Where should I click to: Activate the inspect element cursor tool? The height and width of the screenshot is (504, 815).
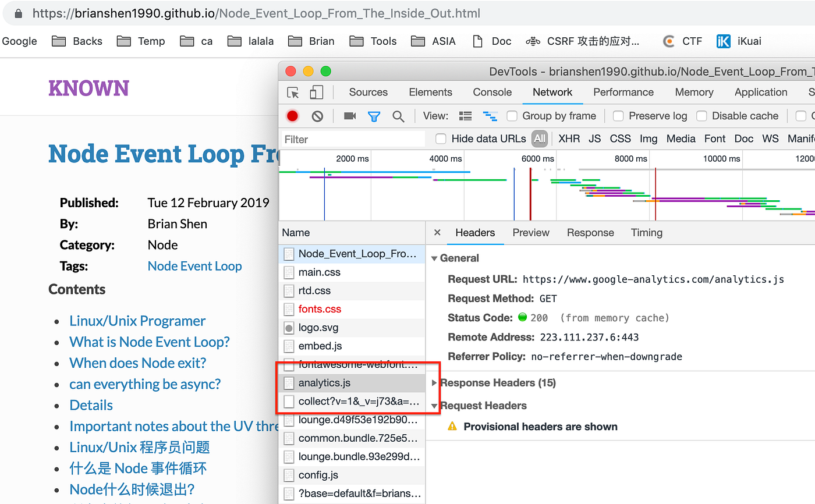[x=294, y=93]
